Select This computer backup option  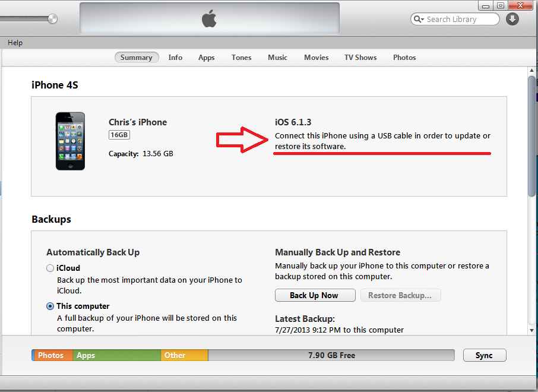click(x=50, y=306)
